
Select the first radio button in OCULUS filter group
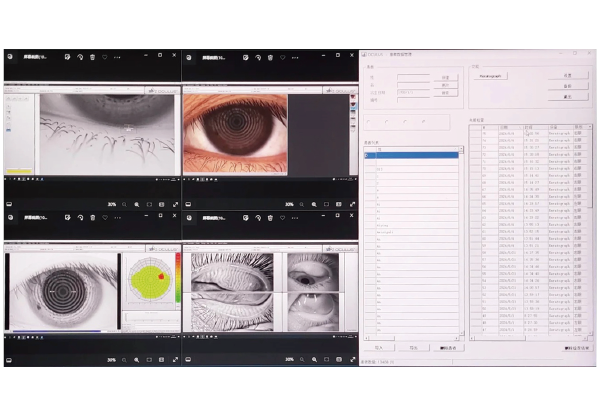pyautogui.click(x=368, y=122)
